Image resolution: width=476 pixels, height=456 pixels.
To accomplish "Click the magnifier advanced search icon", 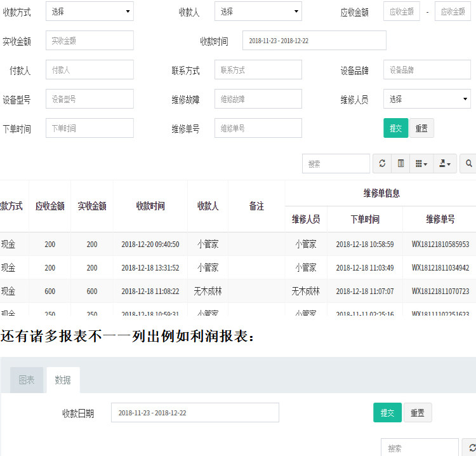I will coord(468,163).
